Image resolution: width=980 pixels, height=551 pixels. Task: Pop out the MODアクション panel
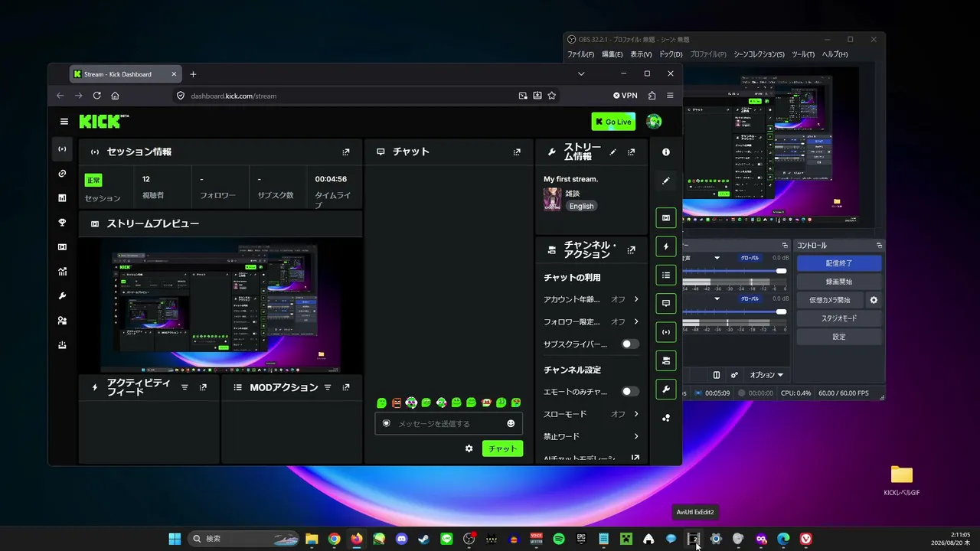[x=346, y=388]
